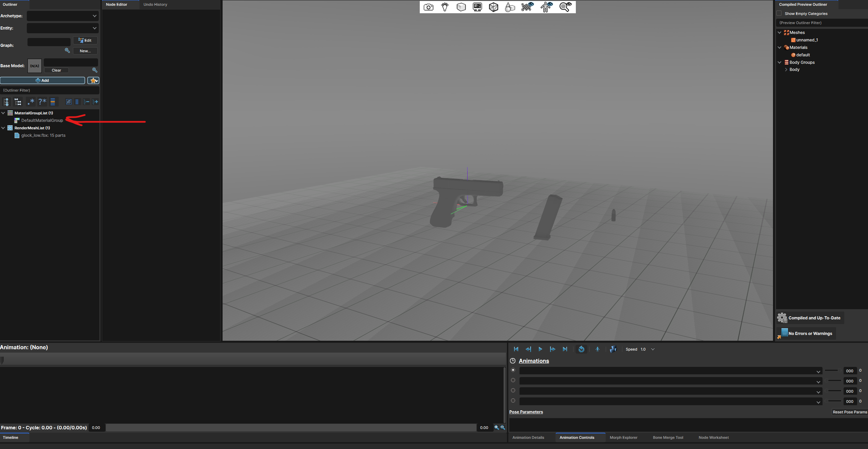The height and width of the screenshot is (449, 868).
Task: Open the Morph Explorer tab
Action: pyautogui.click(x=623, y=437)
